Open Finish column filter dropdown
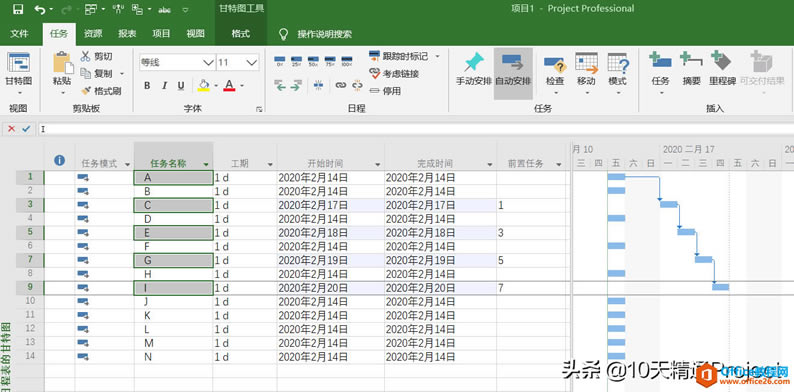 coord(490,164)
